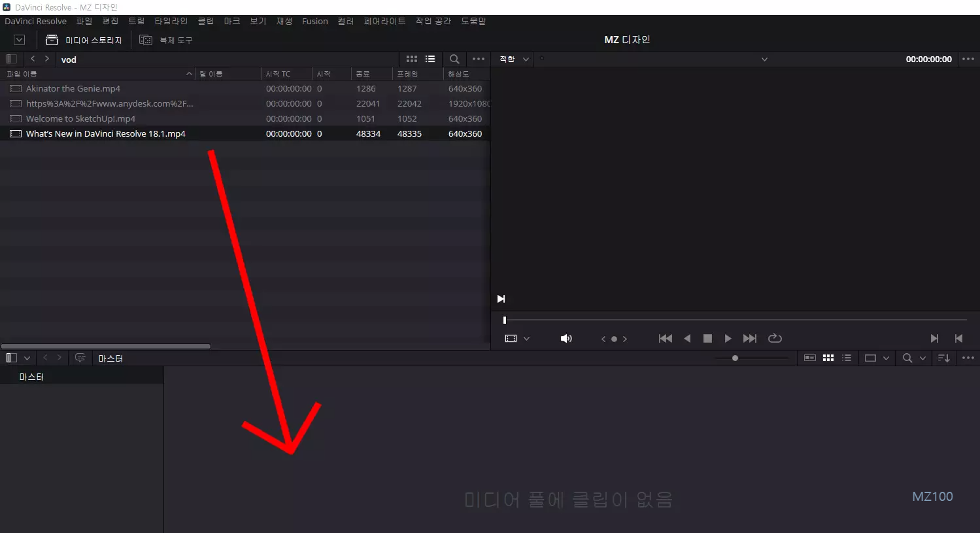This screenshot has height=533, width=980.
Task: Toggle loop playback button
Action: (x=775, y=338)
